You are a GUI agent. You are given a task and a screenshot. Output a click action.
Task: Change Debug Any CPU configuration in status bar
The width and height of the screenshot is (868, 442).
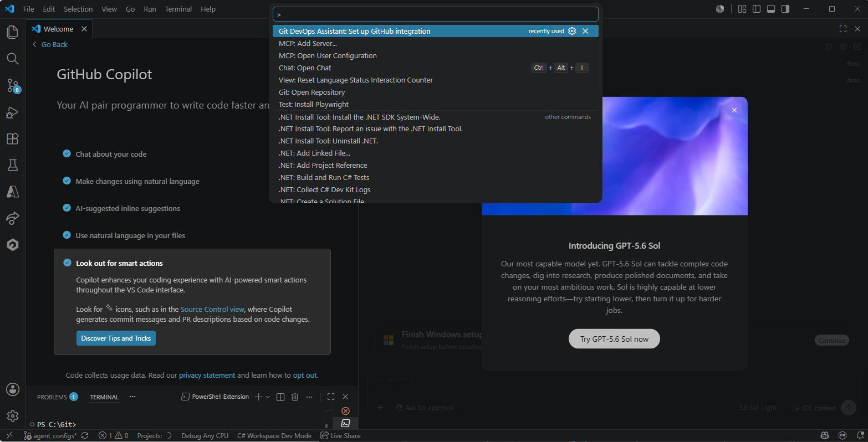coord(205,436)
